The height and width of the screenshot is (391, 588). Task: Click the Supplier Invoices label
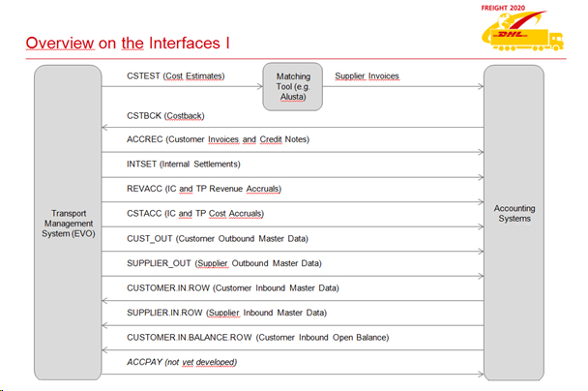(x=367, y=75)
